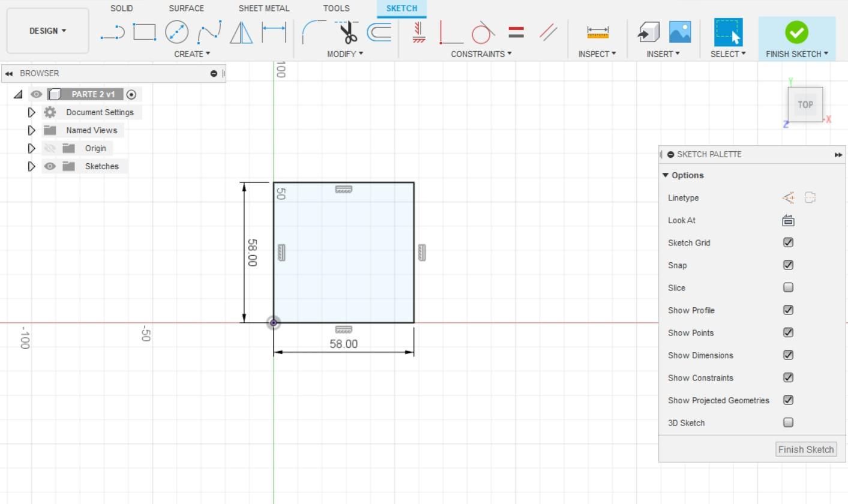
Task: Uncheck the Show Constraints checkbox
Action: tap(788, 377)
